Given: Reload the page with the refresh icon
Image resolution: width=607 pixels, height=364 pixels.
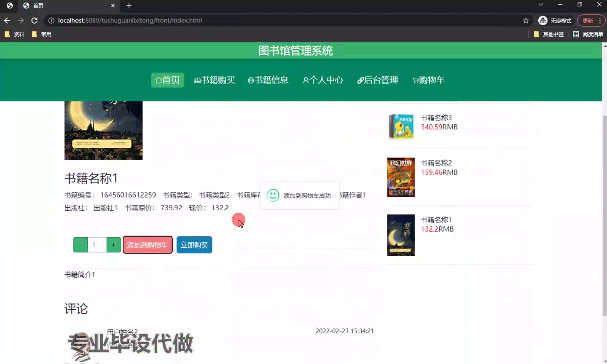Looking at the screenshot, I should [x=35, y=20].
